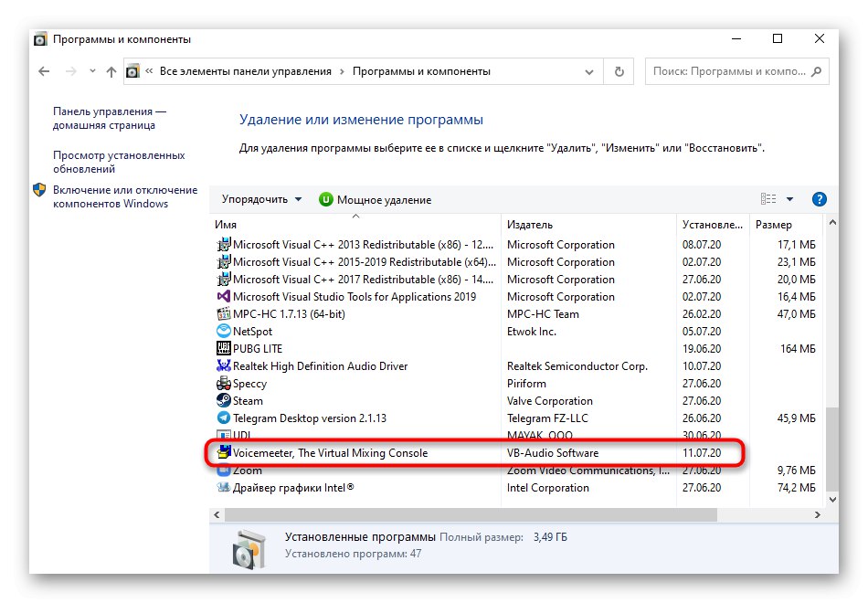Click Piriform publisher cell

tap(526, 383)
